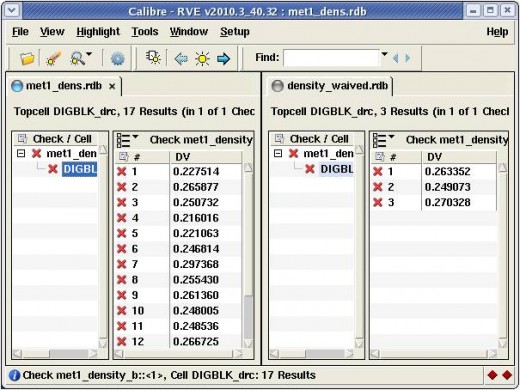Click the blue gear options icon
The image size is (520, 390).
(x=117, y=59)
